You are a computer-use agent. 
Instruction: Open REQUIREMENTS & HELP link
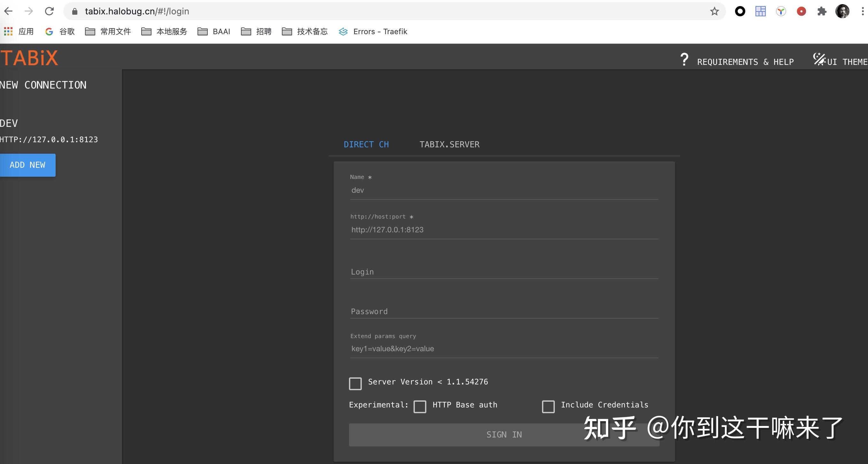(745, 61)
